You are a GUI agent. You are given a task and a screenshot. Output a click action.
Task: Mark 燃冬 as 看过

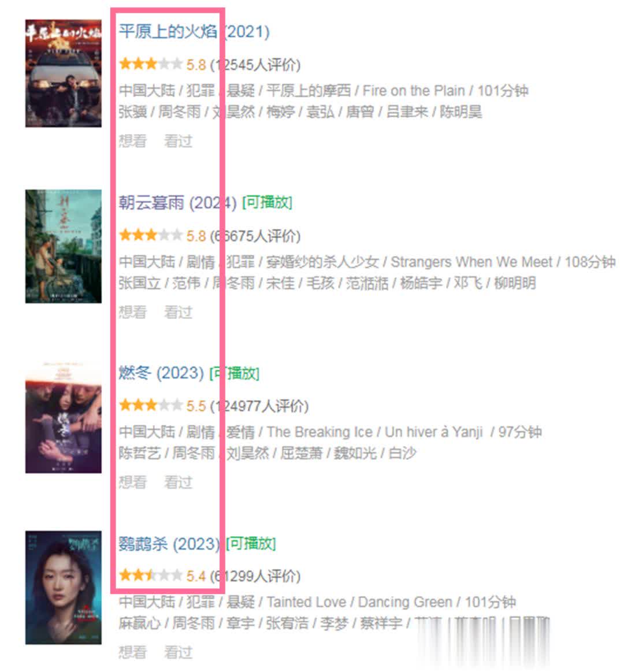[179, 482]
